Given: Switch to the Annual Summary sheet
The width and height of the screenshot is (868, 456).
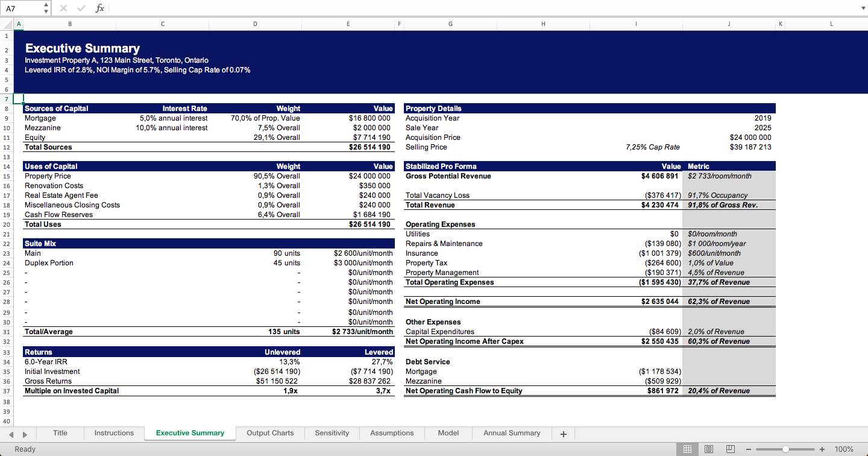Looking at the screenshot, I should (512, 433).
